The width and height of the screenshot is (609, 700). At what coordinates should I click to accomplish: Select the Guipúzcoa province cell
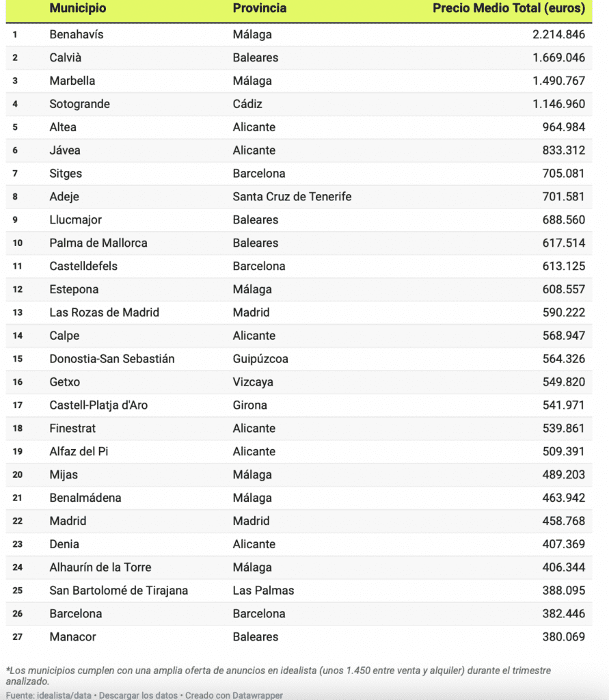click(260, 359)
